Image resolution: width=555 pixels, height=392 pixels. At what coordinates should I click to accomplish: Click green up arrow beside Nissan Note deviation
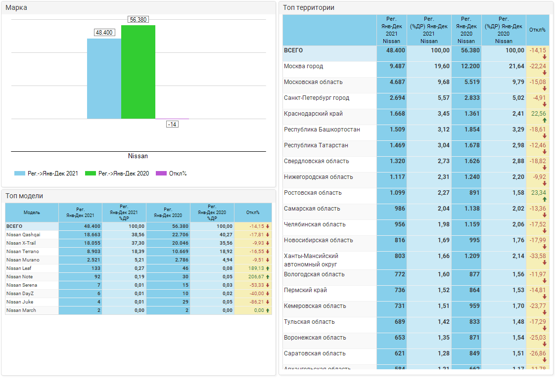(x=268, y=277)
